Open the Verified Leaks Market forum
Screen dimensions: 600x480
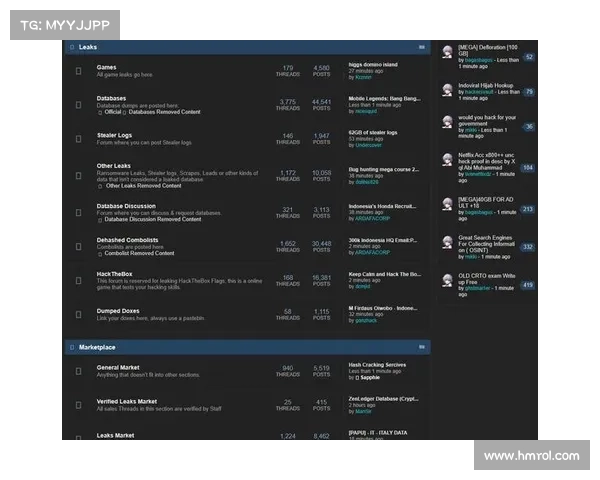(x=127, y=402)
